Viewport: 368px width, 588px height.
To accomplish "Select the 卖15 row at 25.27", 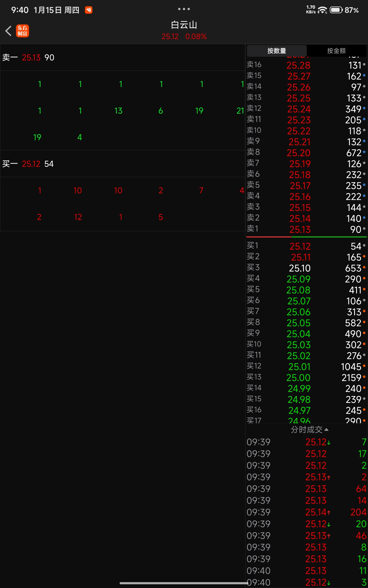I will tap(306, 76).
